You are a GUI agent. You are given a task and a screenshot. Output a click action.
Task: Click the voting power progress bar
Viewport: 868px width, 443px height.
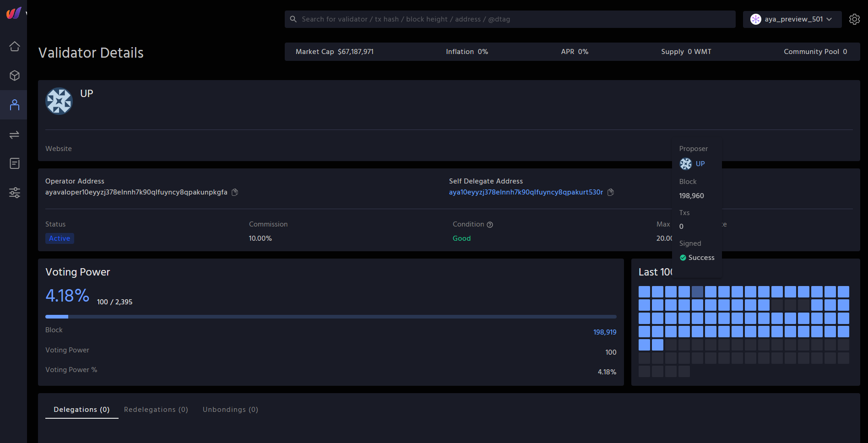click(331, 316)
